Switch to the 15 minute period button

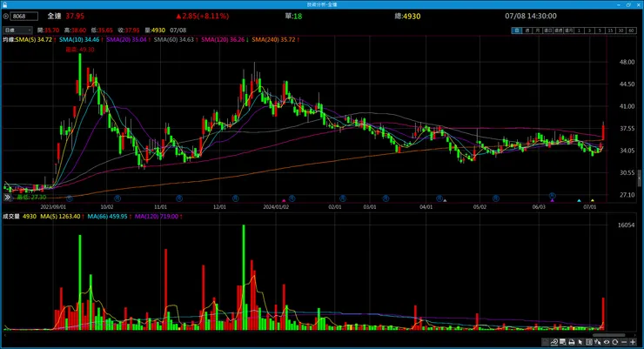coord(610,30)
